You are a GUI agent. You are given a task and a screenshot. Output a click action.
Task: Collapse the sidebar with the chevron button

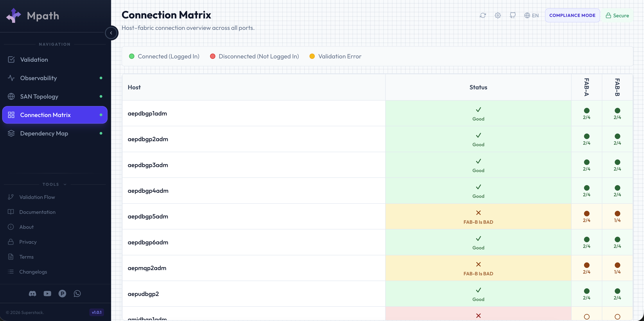click(111, 33)
